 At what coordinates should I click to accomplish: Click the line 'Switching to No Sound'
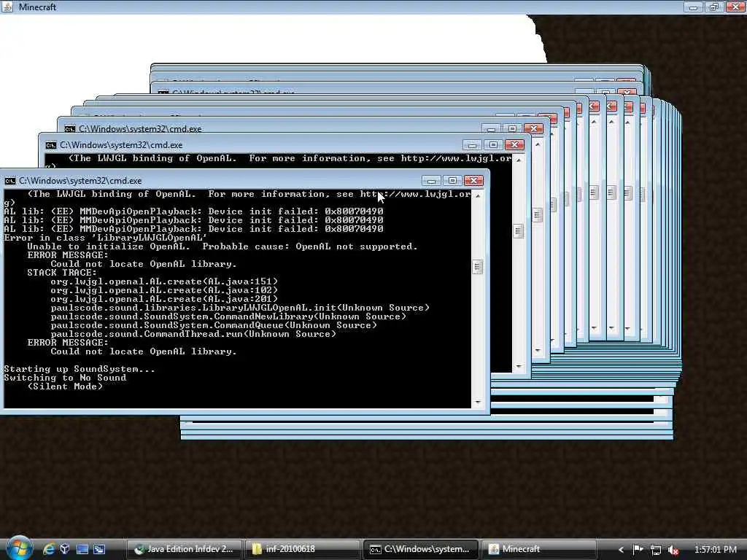65,378
